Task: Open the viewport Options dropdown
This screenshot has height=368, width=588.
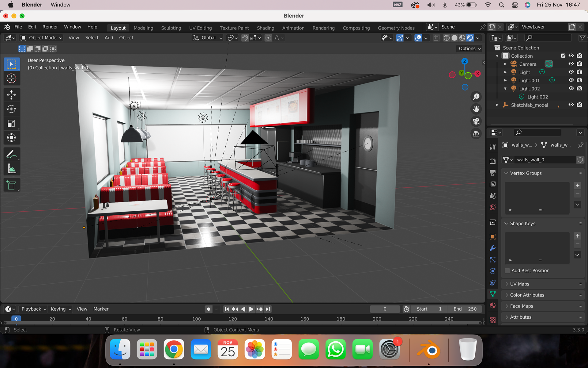Action: 470,48
